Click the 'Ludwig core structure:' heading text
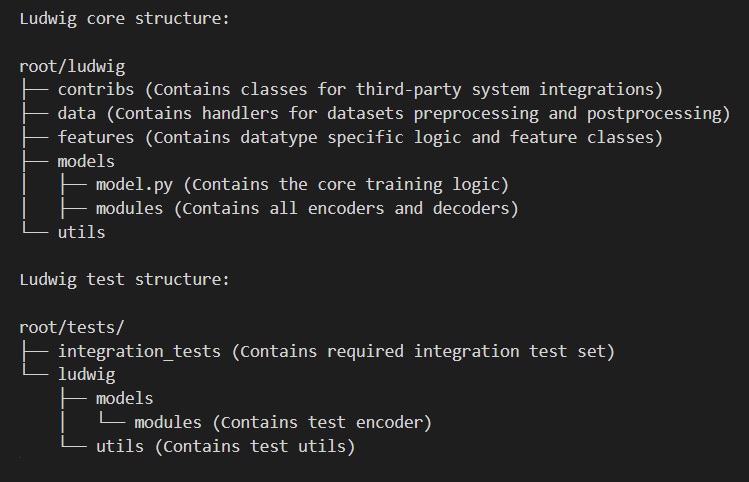Viewport: 749px width, 482px height. tap(125, 19)
